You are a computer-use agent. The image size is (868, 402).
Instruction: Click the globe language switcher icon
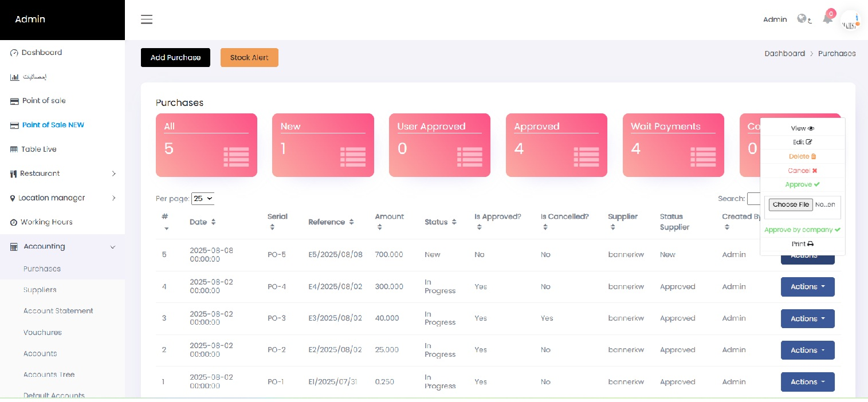coord(802,19)
